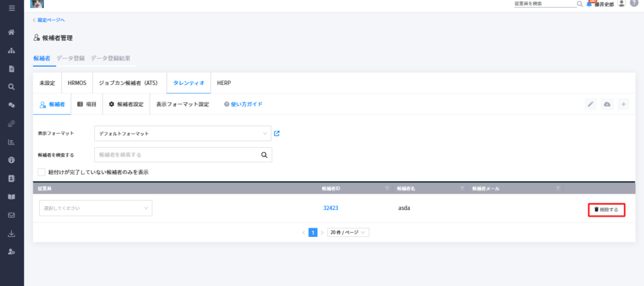644x286 pixels.
Task: Open the デフォルトフォーマット dropdown
Action: click(183, 133)
